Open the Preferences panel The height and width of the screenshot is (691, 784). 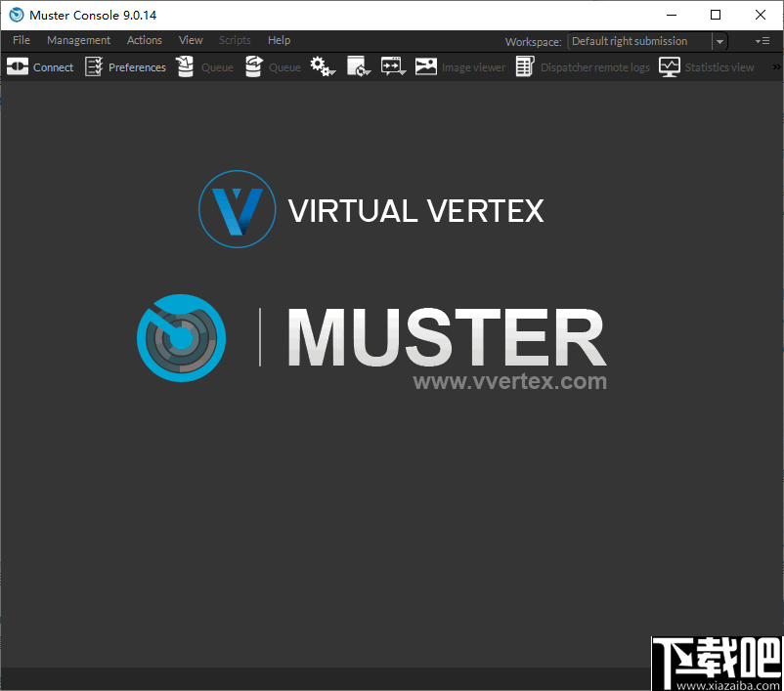pyautogui.click(x=125, y=66)
